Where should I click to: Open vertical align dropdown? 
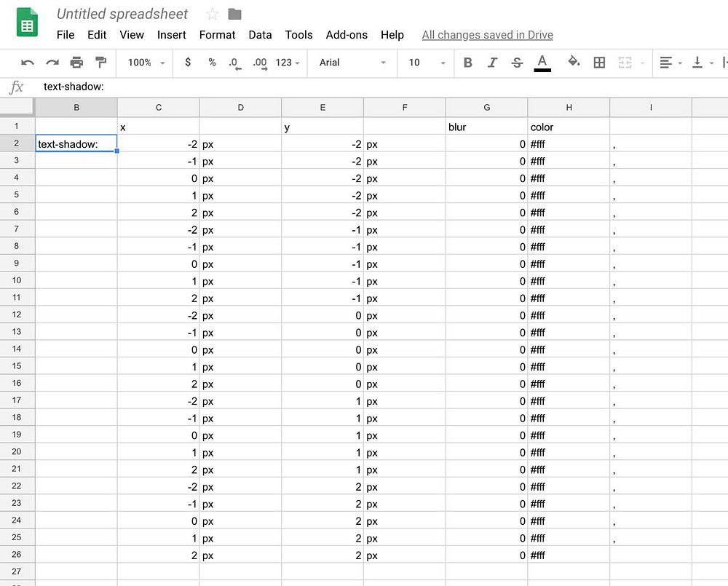(x=702, y=62)
